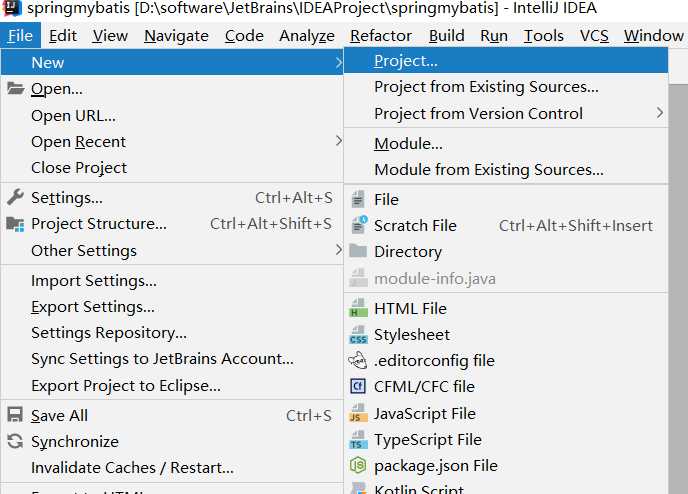Click the Scratch File icon
The width and height of the screenshot is (688, 494).
point(358,225)
